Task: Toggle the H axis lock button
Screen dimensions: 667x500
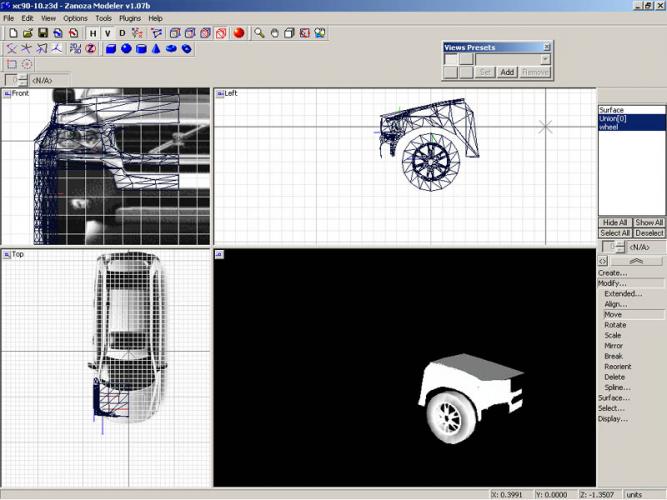Action: [94, 33]
